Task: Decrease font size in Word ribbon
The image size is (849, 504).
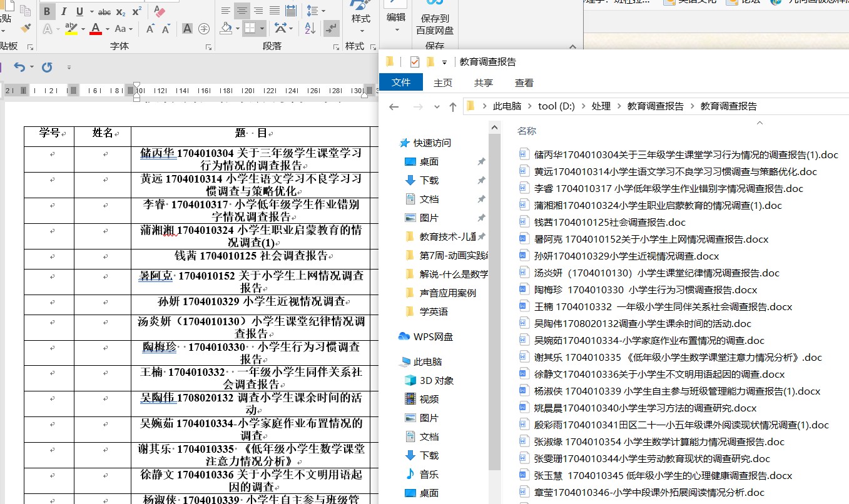Action: (x=167, y=29)
